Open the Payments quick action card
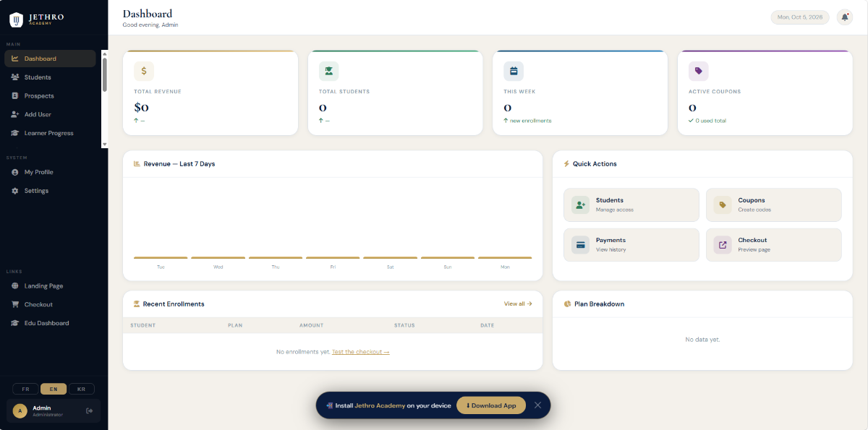 click(631, 245)
